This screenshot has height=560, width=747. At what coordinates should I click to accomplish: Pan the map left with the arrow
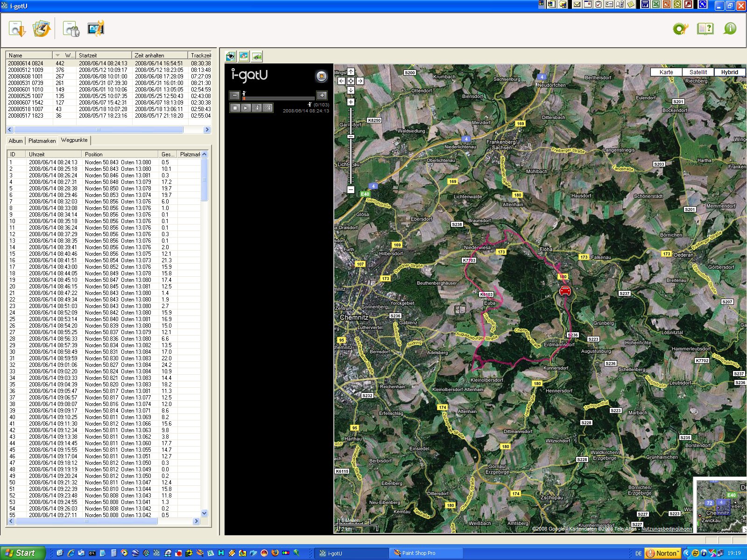(342, 81)
